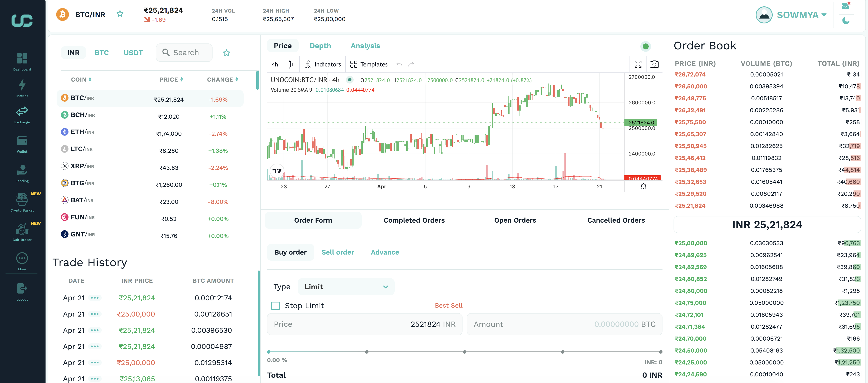Image resolution: width=868 pixels, height=383 pixels.
Task: Open the More sidebar menu
Action: pyautogui.click(x=22, y=262)
